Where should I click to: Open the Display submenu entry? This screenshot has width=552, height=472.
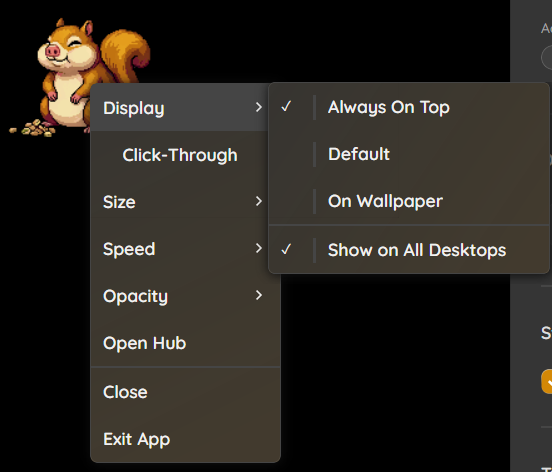pyautogui.click(x=180, y=107)
